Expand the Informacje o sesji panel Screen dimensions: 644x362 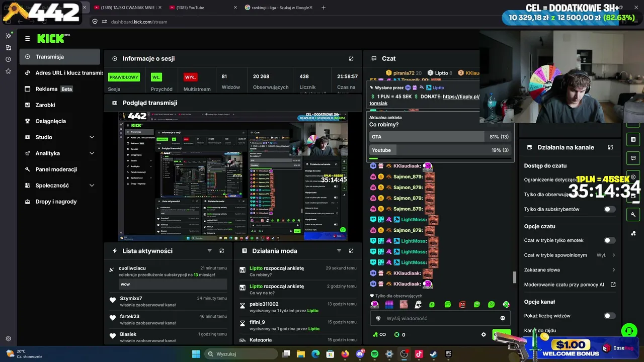pyautogui.click(x=351, y=59)
